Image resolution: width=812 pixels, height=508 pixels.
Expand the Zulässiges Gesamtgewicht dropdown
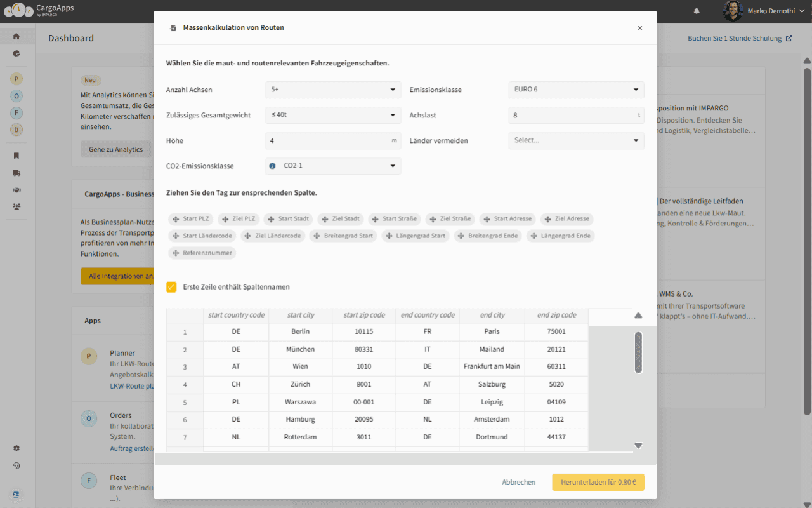coord(332,115)
